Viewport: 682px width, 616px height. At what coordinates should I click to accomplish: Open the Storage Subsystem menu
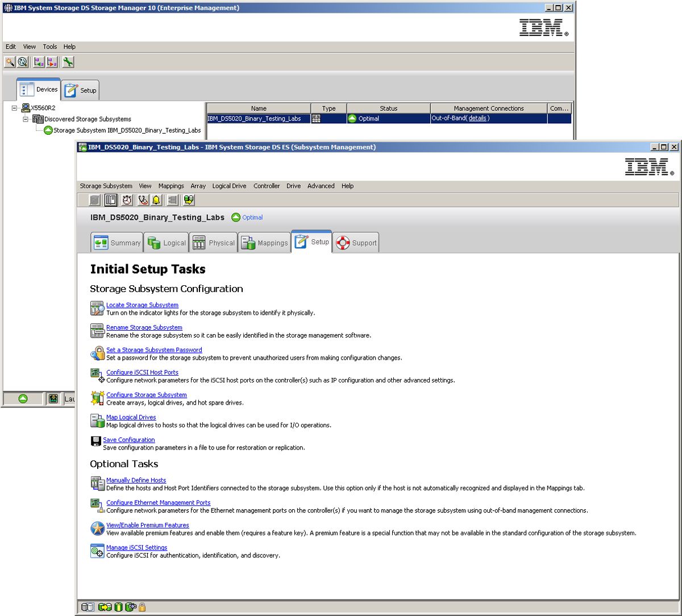106,186
